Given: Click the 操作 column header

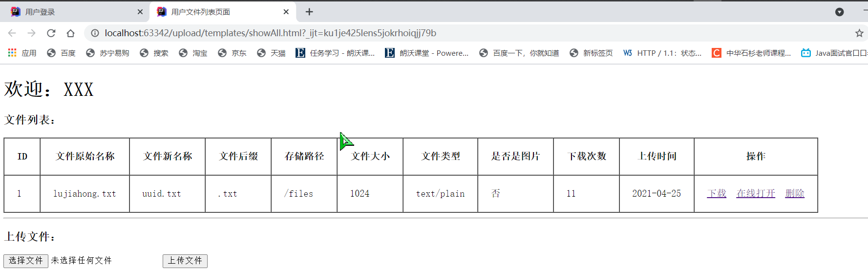Looking at the screenshot, I should [x=756, y=156].
